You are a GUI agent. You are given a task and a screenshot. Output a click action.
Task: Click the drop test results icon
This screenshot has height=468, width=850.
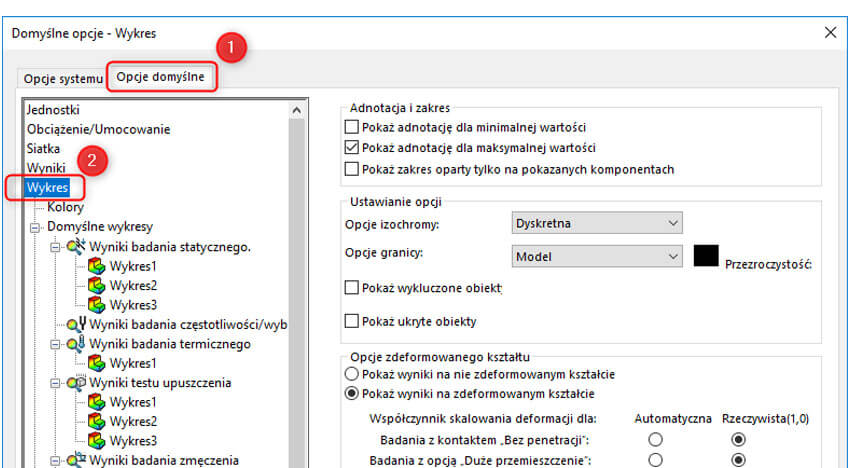tap(76, 382)
